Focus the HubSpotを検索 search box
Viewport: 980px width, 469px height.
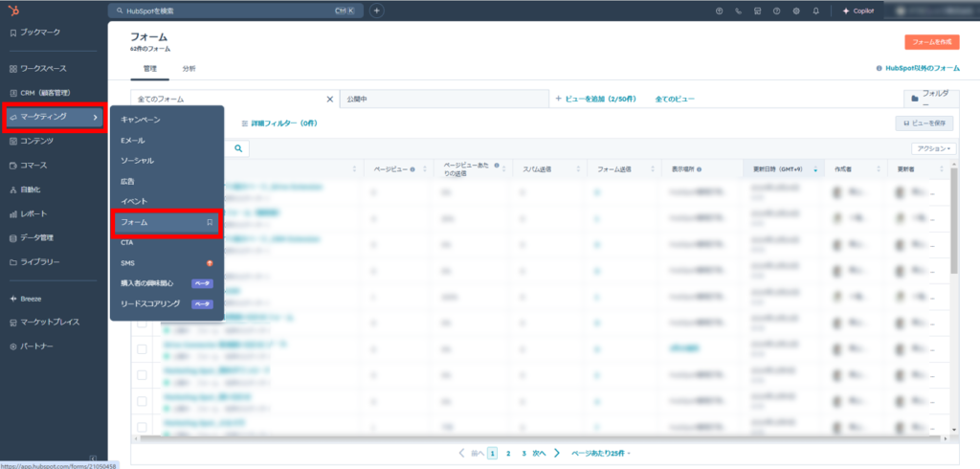pyautogui.click(x=235, y=11)
